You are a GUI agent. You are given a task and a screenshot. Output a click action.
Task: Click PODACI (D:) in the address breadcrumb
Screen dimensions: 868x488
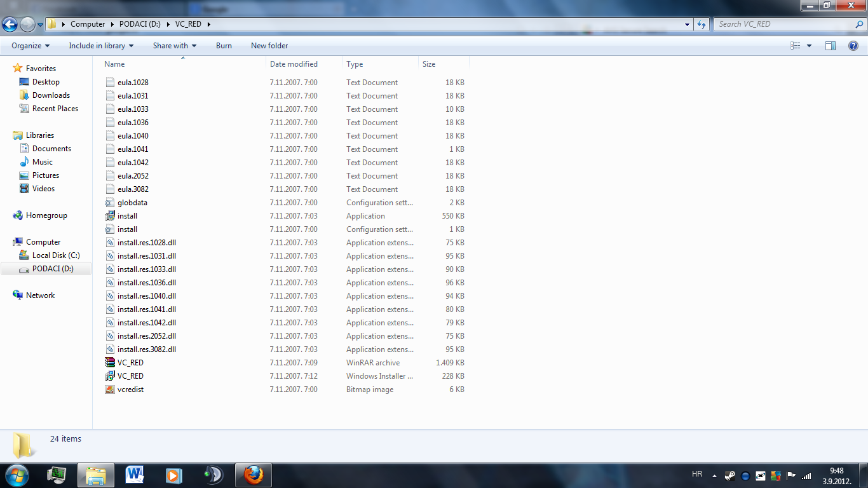click(141, 24)
